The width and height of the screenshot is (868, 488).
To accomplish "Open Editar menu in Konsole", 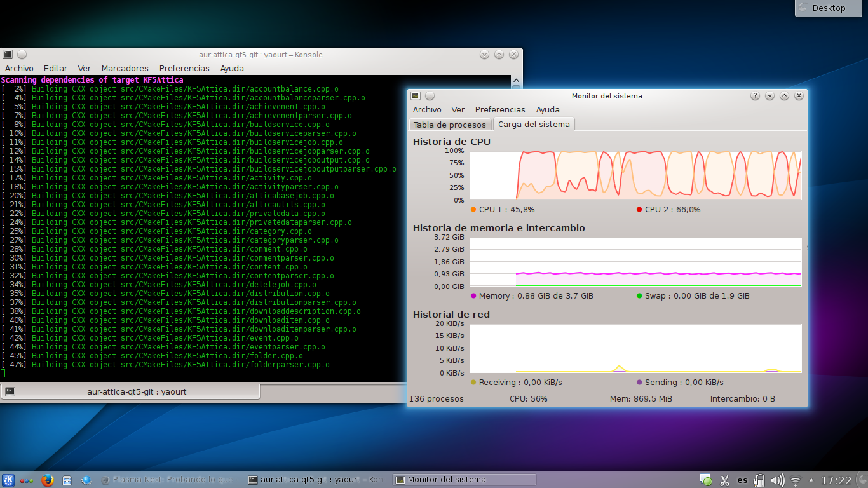I will coord(55,68).
